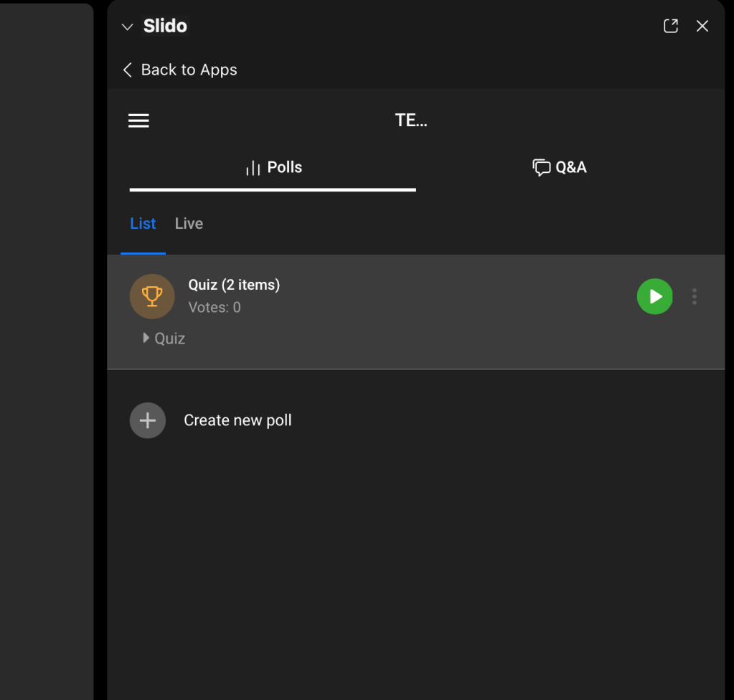734x700 pixels.
Task: Open the hamburger menu
Action: 138,120
